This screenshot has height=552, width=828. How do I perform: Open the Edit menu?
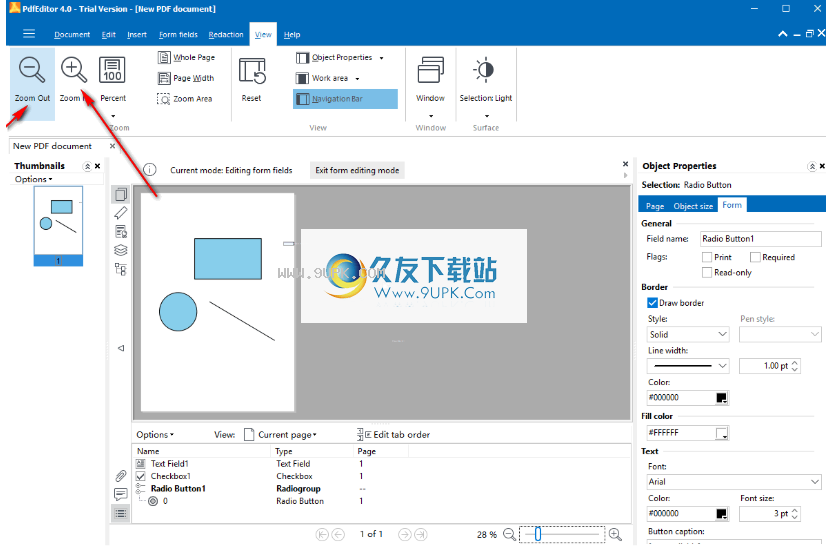pos(108,35)
